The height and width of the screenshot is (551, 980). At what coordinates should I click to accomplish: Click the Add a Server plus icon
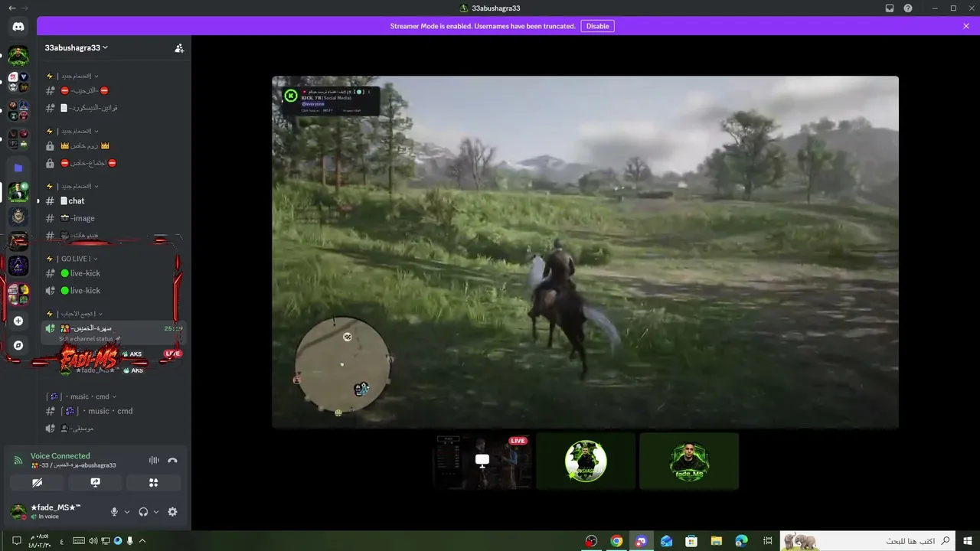pos(18,321)
